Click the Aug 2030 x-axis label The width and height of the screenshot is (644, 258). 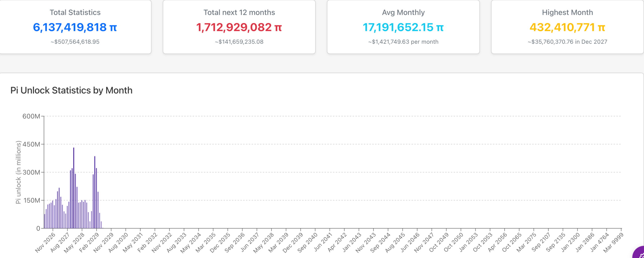(x=118, y=242)
